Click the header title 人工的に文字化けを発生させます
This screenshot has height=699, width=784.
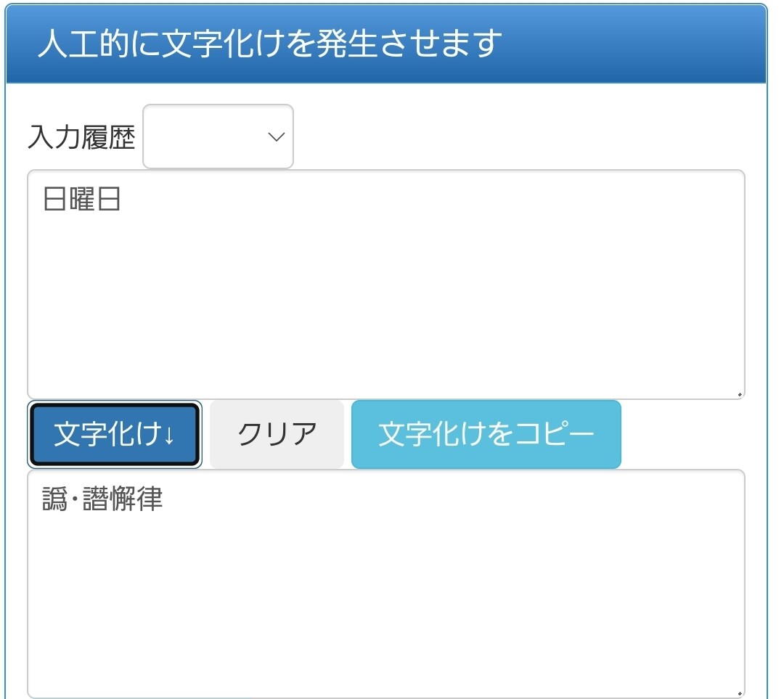269,44
